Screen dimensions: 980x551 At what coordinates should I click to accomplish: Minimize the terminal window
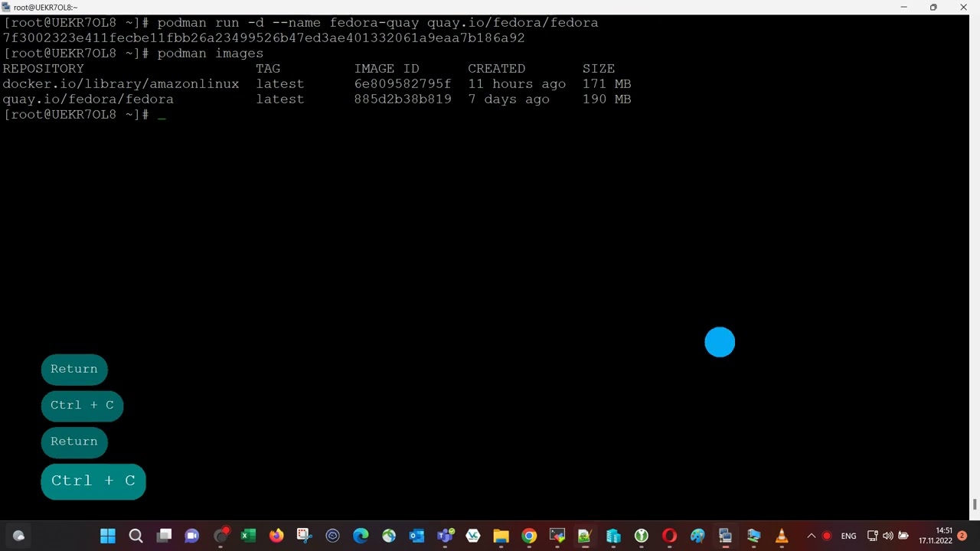click(903, 7)
